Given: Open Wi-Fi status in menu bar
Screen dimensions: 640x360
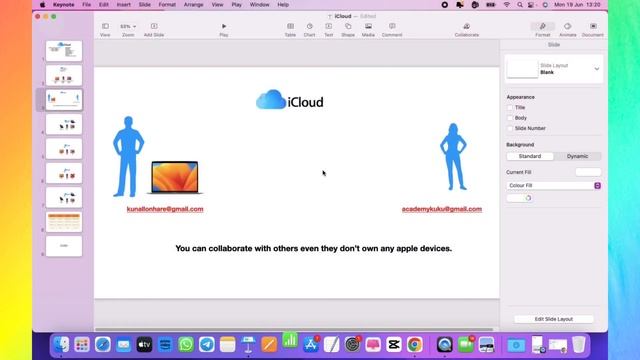Looking at the screenshot, I should pyautogui.click(x=507, y=5).
